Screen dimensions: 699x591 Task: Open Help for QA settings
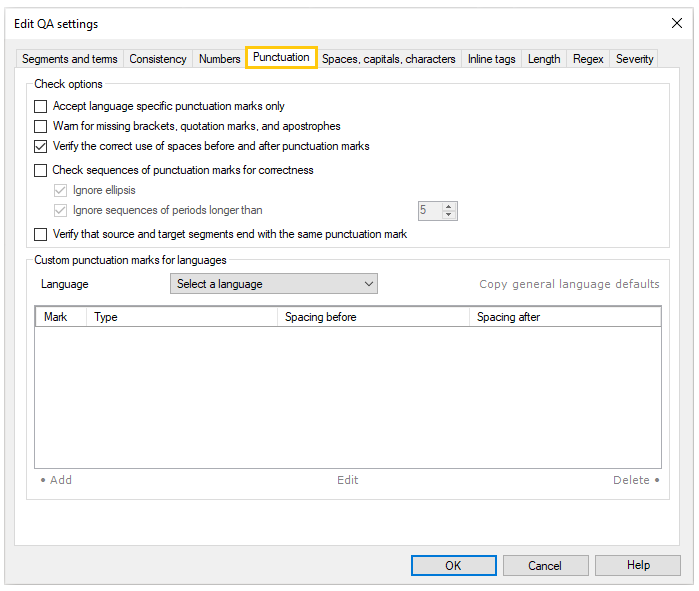click(638, 565)
